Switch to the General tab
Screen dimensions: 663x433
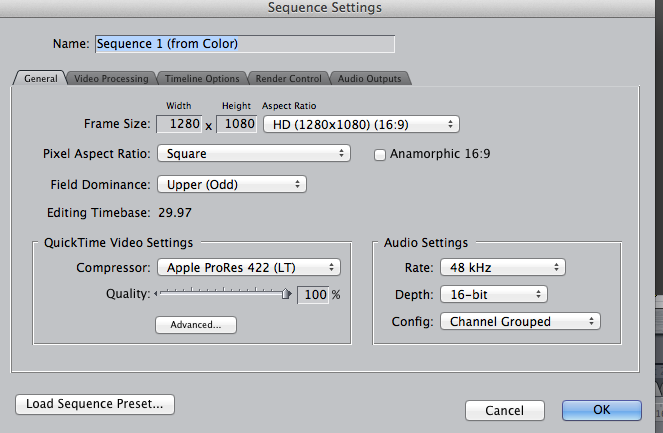click(x=40, y=78)
